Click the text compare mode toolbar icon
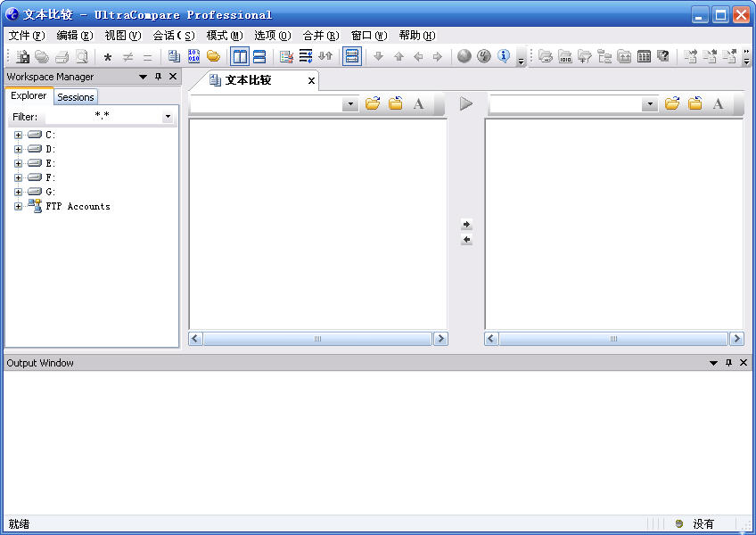756x535 pixels. 175,56
